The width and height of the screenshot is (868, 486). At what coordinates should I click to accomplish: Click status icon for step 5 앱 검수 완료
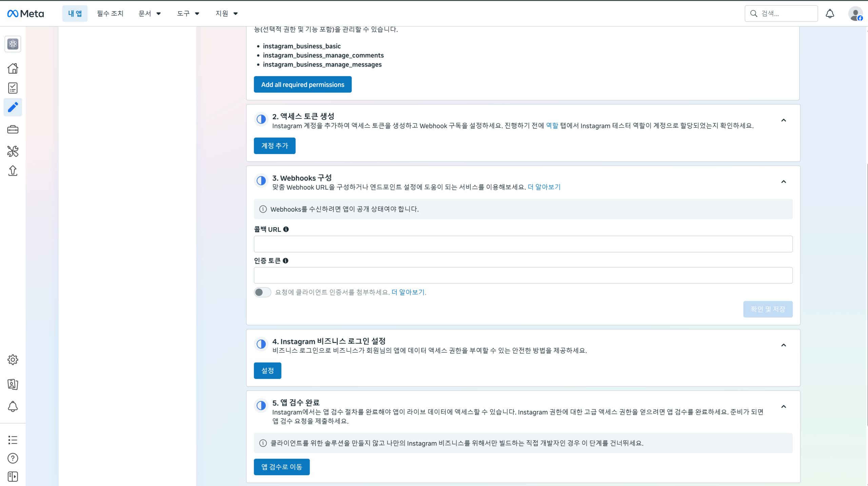pos(261,406)
